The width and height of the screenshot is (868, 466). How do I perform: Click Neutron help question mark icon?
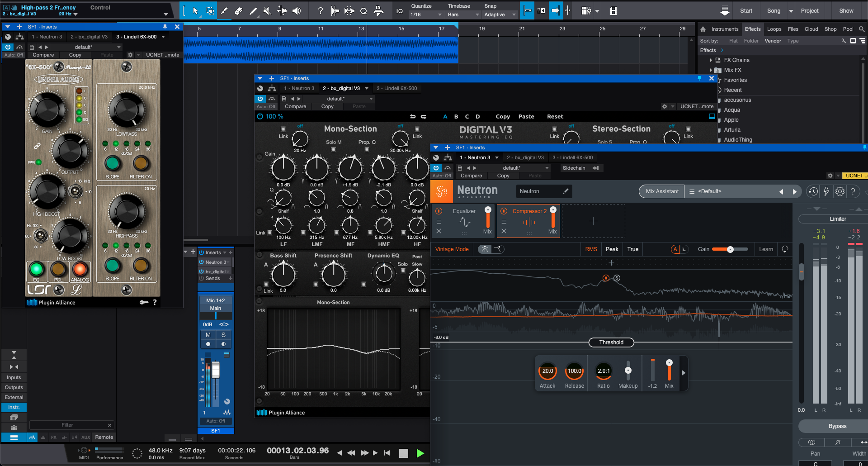853,191
